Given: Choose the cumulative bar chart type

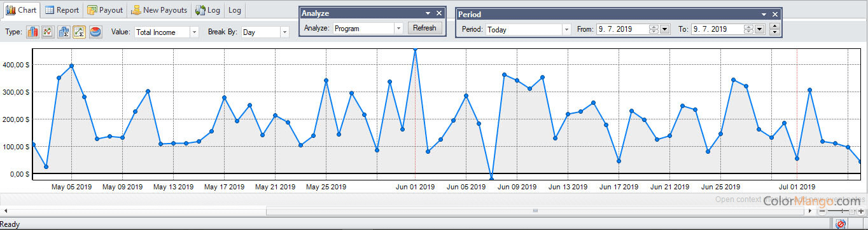Looking at the screenshot, I should click(x=64, y=32).
